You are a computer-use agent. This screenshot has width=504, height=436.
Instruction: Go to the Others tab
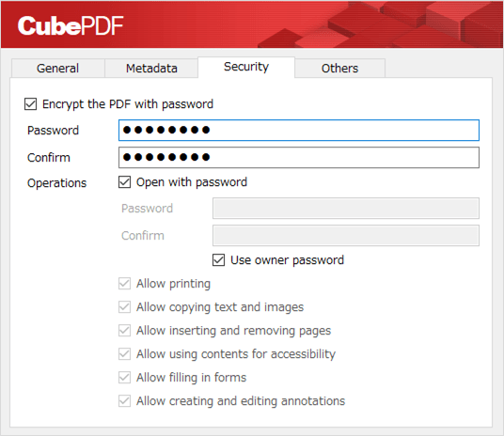(x=339, y=68)
